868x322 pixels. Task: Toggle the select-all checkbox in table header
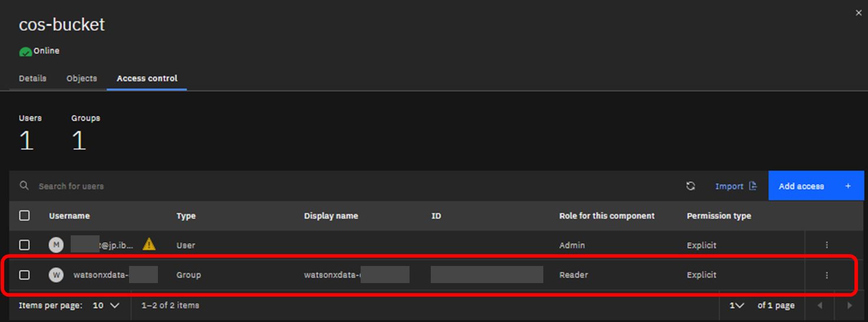24,216
